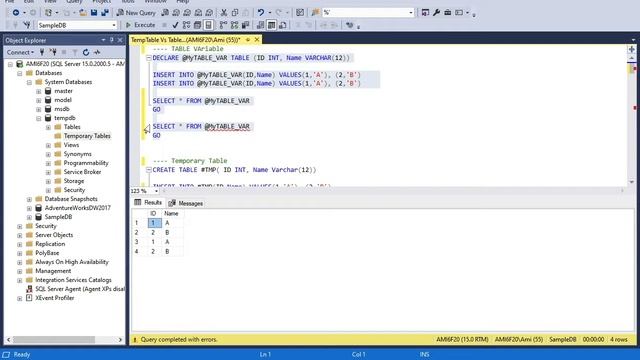Image resolution: width=640 pixels, height=360 pixels.
Task: Click the Activity Monitor icon in Object Explorer
Action: pos(97,52)
